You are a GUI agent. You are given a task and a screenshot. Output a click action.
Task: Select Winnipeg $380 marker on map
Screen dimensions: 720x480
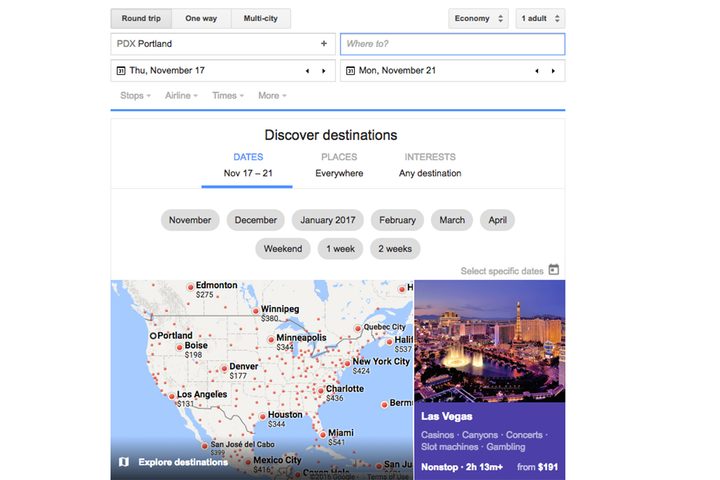256,311
